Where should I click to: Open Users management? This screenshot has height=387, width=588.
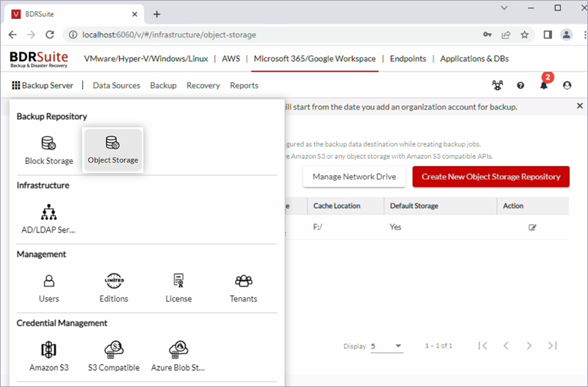pyautogui.click(x=49, y=288)
